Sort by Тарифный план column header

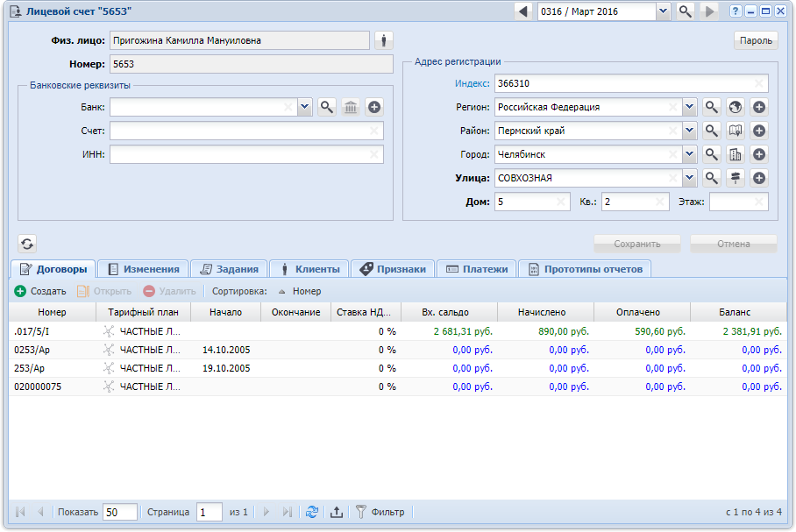pos(143,312)
